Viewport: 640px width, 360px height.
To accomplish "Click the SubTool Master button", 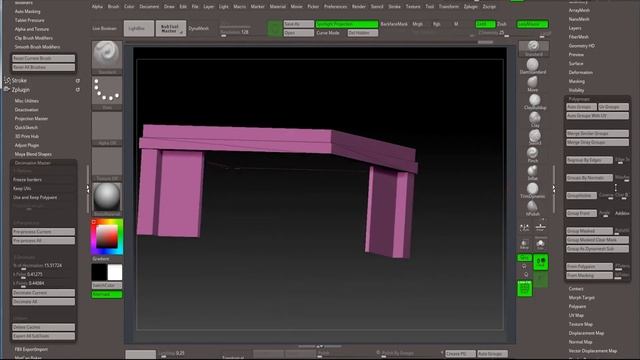I will (171, 28).
